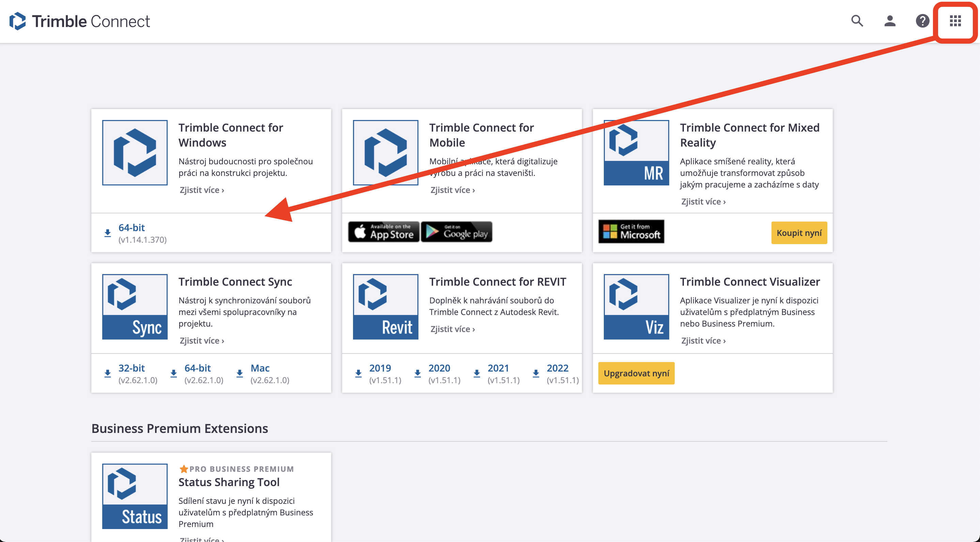Click download arrow beside Revit 2019

coord(358,373)
